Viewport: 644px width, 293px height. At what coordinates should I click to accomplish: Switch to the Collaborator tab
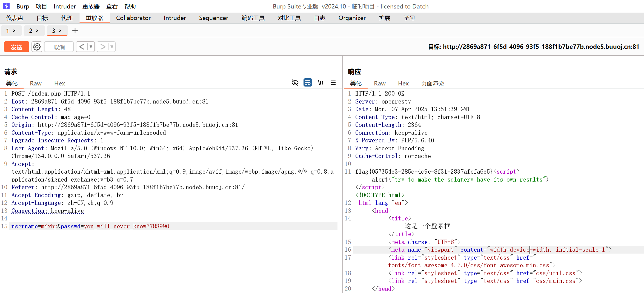(x=133, y=18)
